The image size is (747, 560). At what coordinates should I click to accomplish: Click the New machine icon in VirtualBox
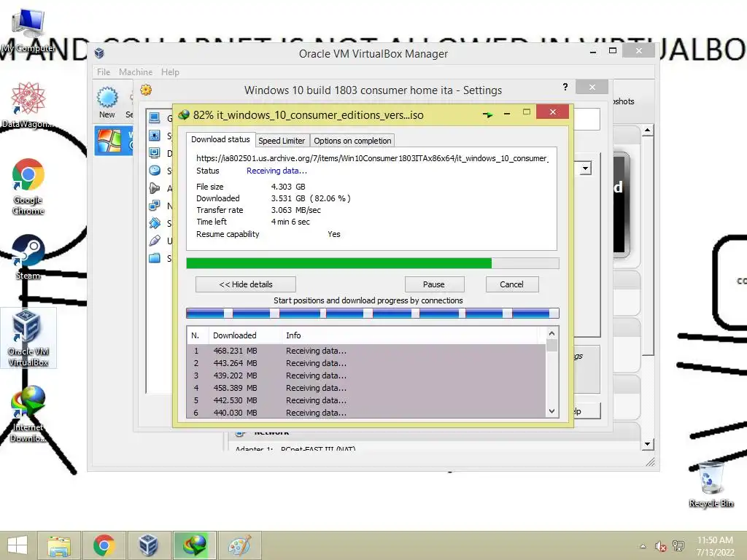coord(107,102)
